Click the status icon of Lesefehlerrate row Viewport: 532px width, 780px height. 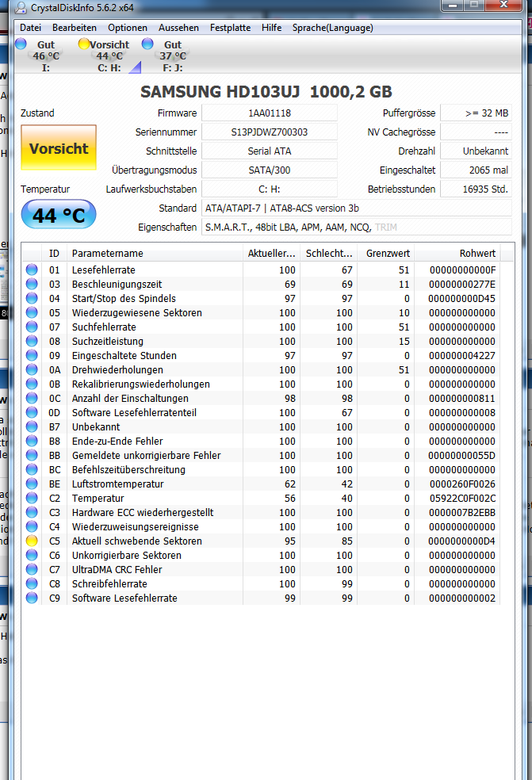point(32,270)
